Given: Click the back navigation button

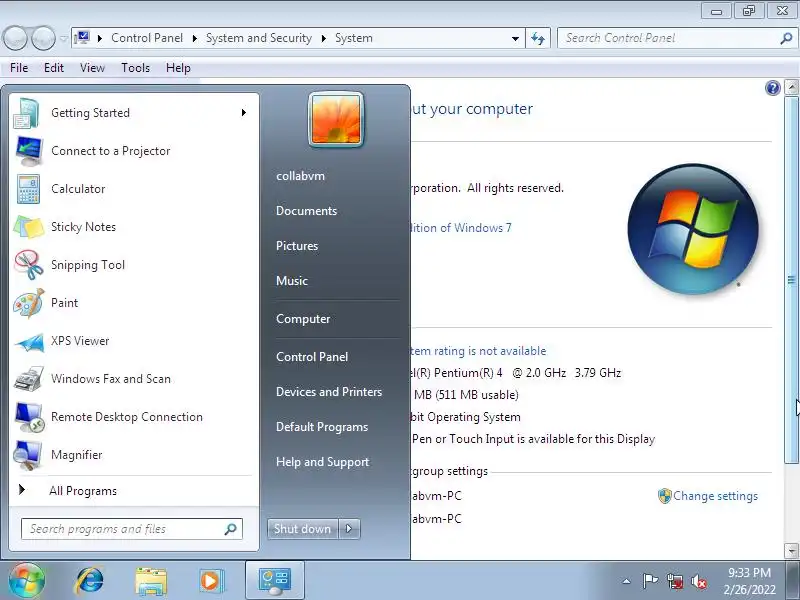Looking at the screenshot, I should (x=15, y=38).
